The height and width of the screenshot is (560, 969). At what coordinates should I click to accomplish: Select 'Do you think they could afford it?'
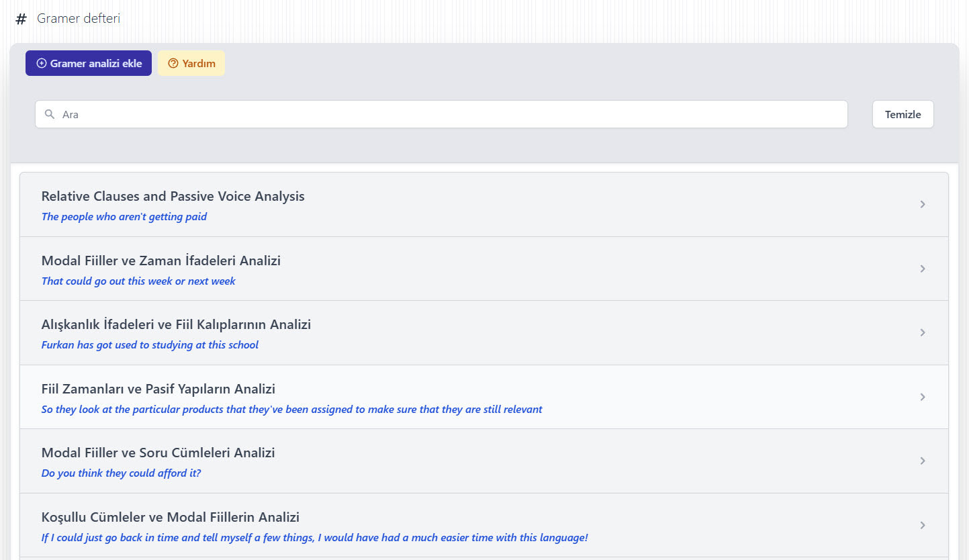[x=121, y=473]
